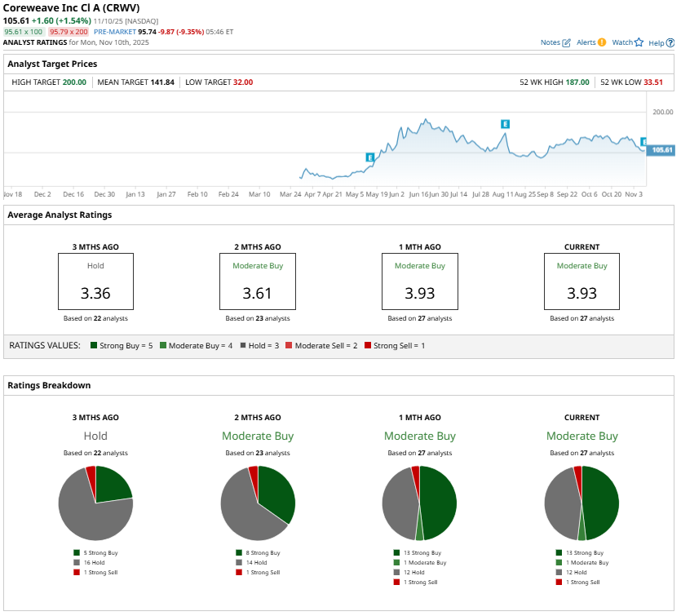Click the Strong Buy = 5 legend swatch
The image size is (681, 616).
point(95,346)
